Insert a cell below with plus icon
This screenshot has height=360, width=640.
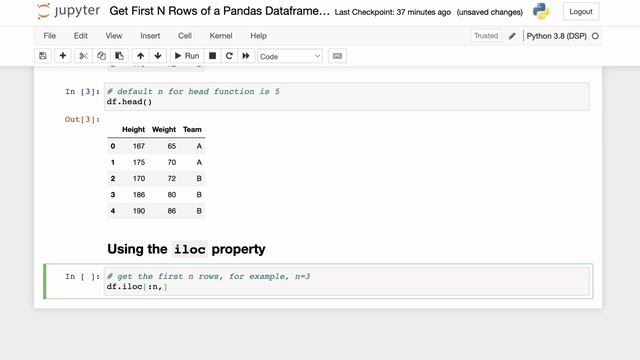(x=63, y=56)
